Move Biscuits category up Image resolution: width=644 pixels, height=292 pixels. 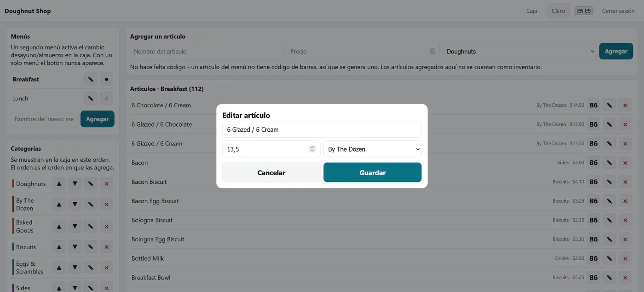59,247
